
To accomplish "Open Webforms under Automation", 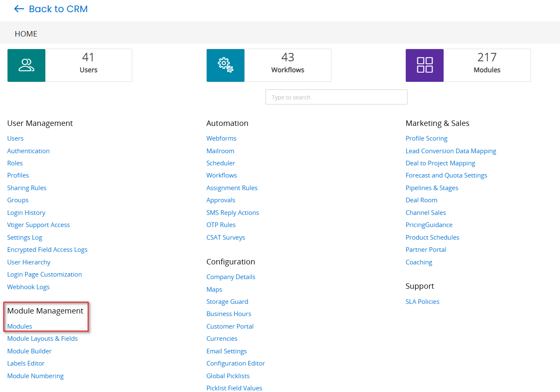I will coord(221,138).
